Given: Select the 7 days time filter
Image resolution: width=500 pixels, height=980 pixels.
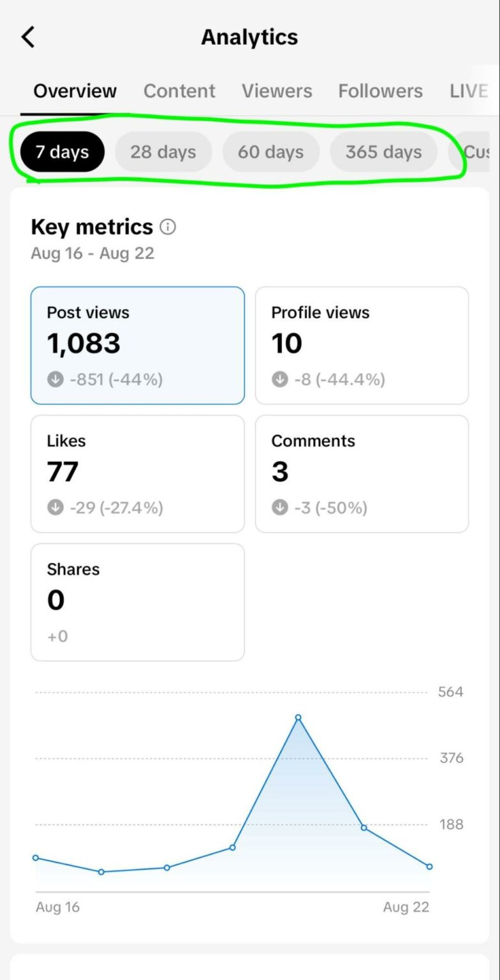Looking at the screenshot, I should point(62,152).
